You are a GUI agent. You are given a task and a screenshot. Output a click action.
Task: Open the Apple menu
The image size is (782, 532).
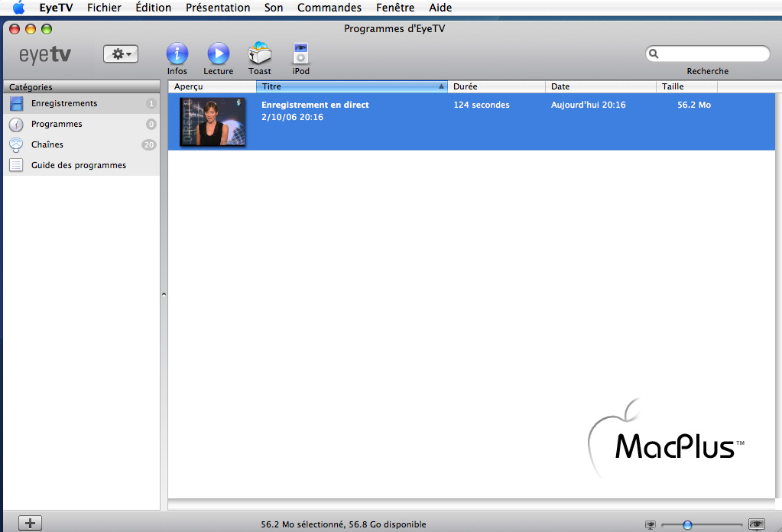[x=18, y=8]
